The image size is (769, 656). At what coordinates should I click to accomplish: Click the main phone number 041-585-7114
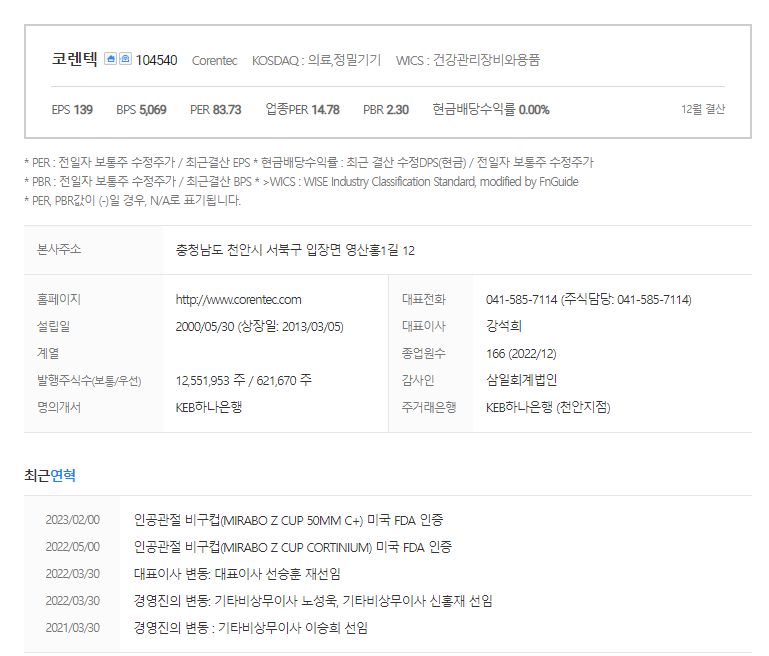coord(521,300)
